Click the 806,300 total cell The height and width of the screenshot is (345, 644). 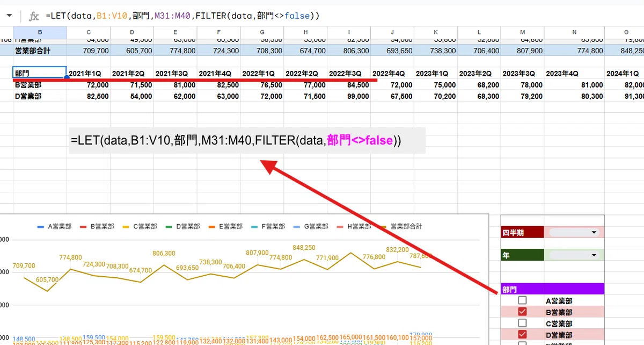point(349,51)
